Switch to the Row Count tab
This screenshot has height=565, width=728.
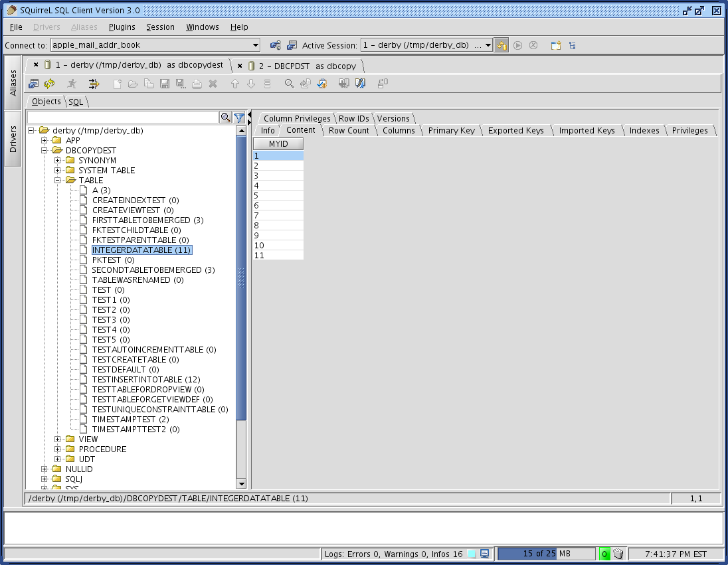point(349,130)
